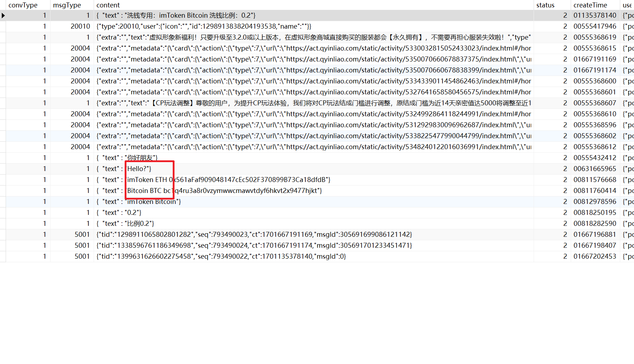Click createTime cell 00555368610

click(595, 114)
